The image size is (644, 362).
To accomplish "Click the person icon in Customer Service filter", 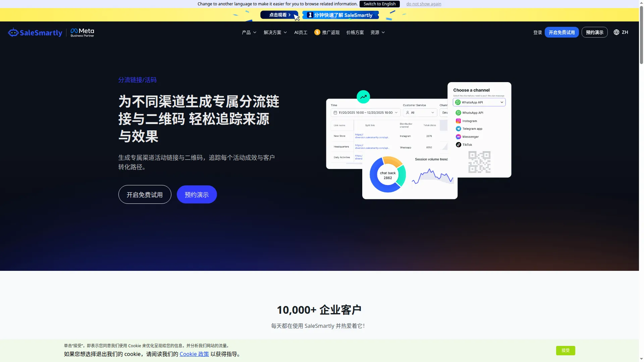I will tap(408, 113).
